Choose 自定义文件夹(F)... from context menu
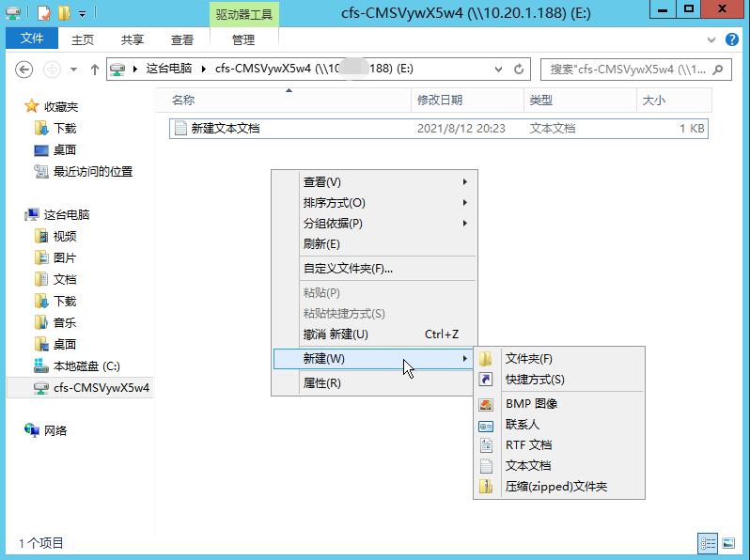 (374, 269)
